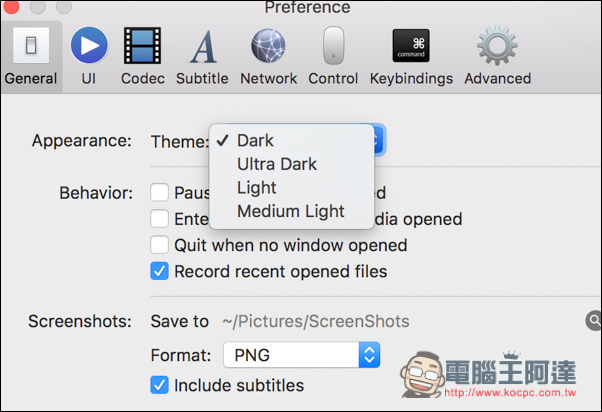Screen dimensions: 602x412
Task: Disable Include subtitles for screenshots
Action: (x=159, y=385)
